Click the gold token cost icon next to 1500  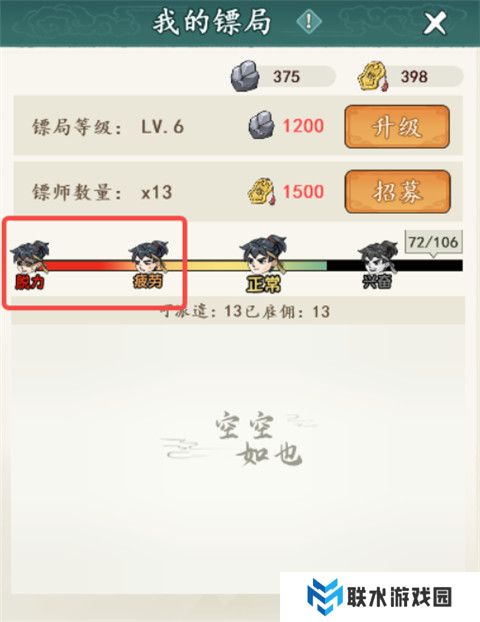(262, 192)
